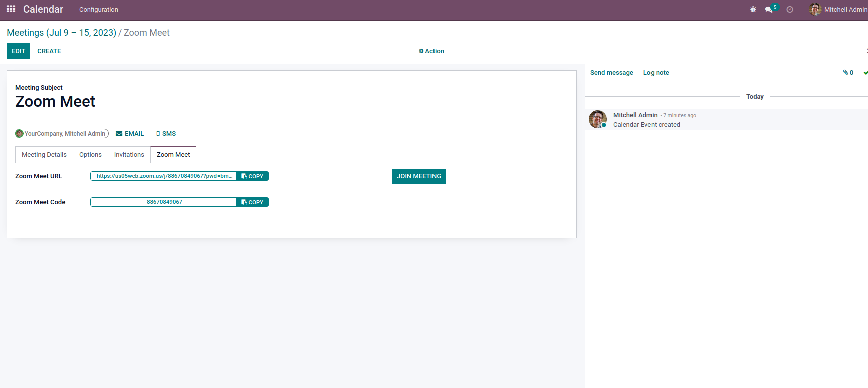Open the conversations chat icon
868x388 pixels.
(x=769, y=10)
